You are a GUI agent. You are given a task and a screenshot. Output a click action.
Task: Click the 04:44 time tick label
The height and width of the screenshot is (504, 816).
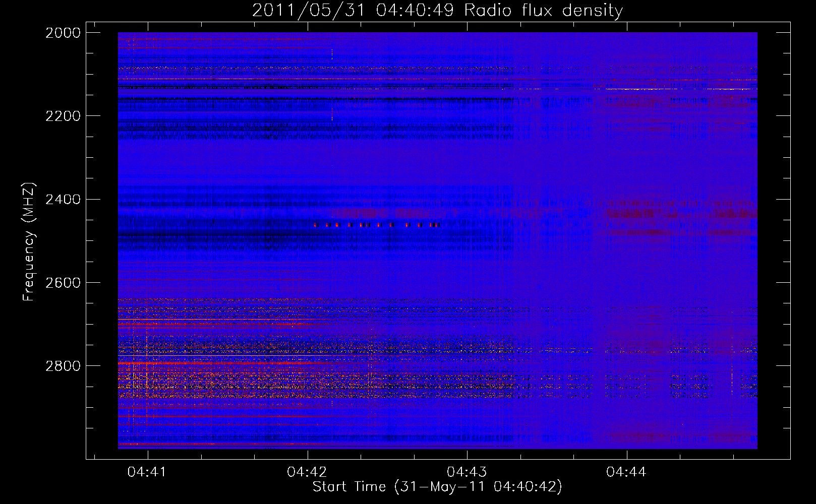click(x=626, y=472)
